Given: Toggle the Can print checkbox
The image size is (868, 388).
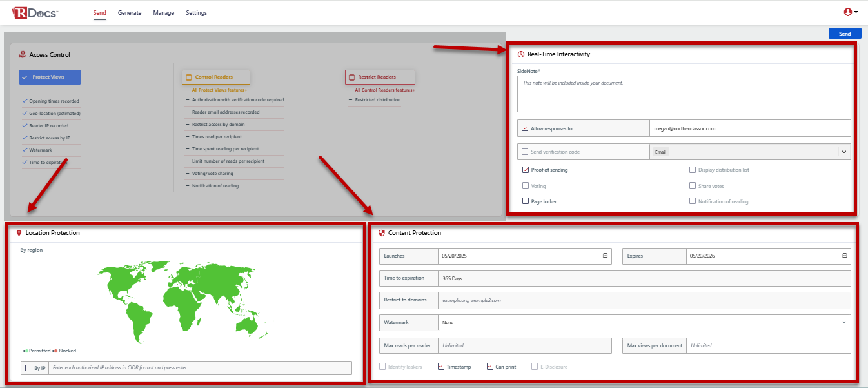Looking at the screenshot, I should [490, 367].
